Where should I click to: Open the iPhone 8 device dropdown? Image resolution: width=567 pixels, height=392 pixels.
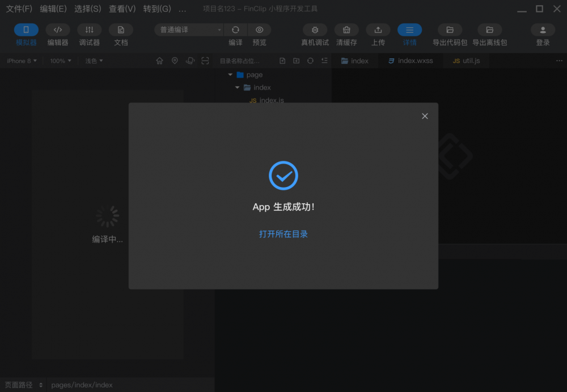22,61
